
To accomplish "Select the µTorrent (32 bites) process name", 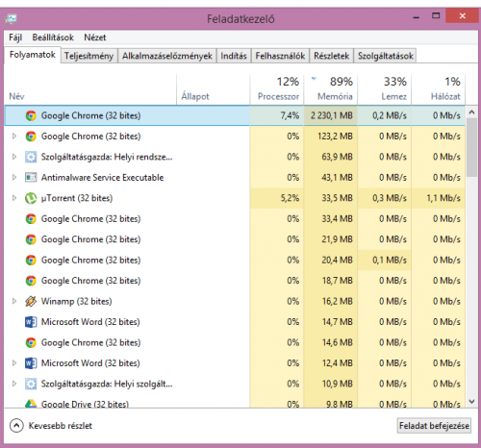I will point(77,198).
